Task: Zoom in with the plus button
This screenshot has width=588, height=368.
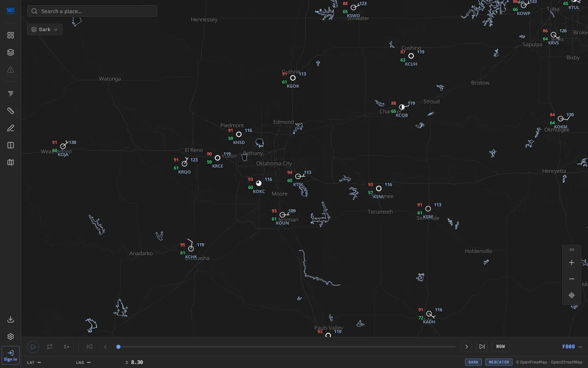Action: (x=572, y=263)
